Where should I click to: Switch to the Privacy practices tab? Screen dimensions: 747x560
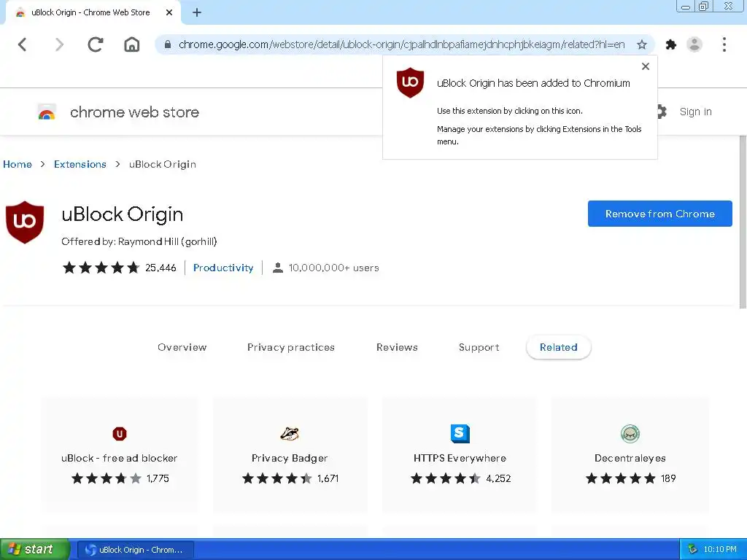(290, 348)
